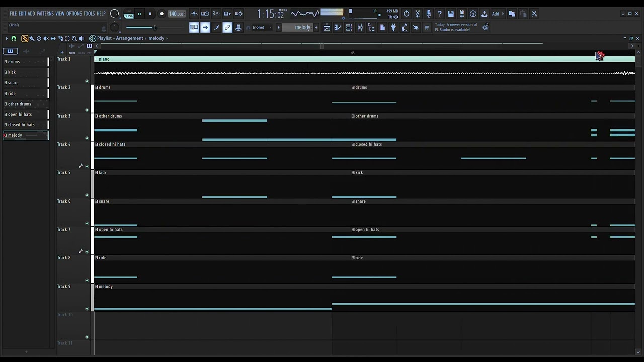Screen dimensions: 644x362
Task: Click the undo history icon
Action: click(x=407, y=14)
